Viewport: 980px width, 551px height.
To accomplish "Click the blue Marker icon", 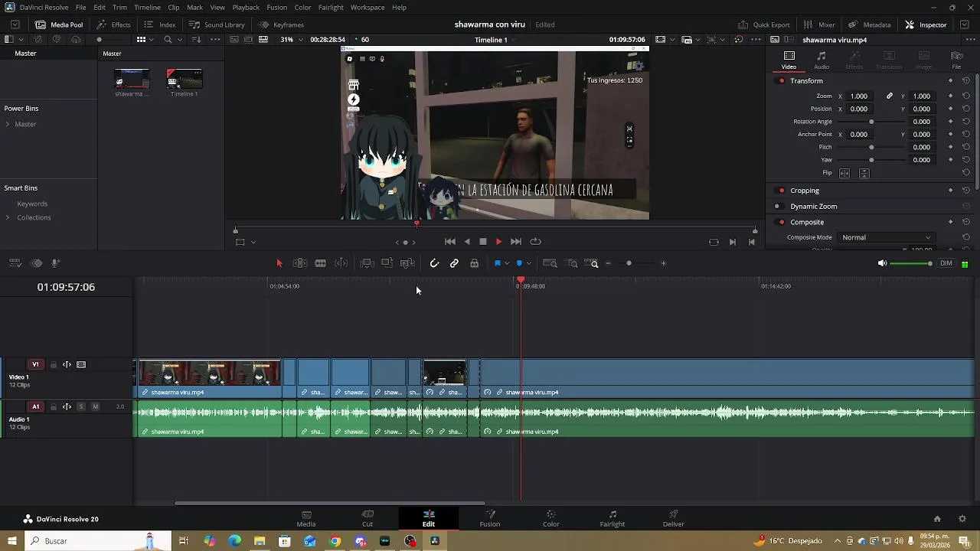I will (x=519, y=263).
